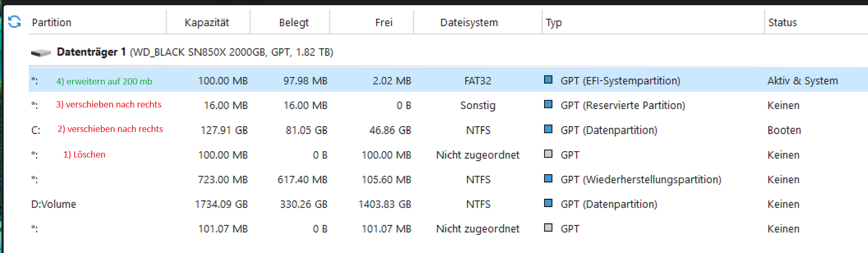Sort by the Partition column header
The height and width of the screenshot is (253, 868).
coord(52,22)
